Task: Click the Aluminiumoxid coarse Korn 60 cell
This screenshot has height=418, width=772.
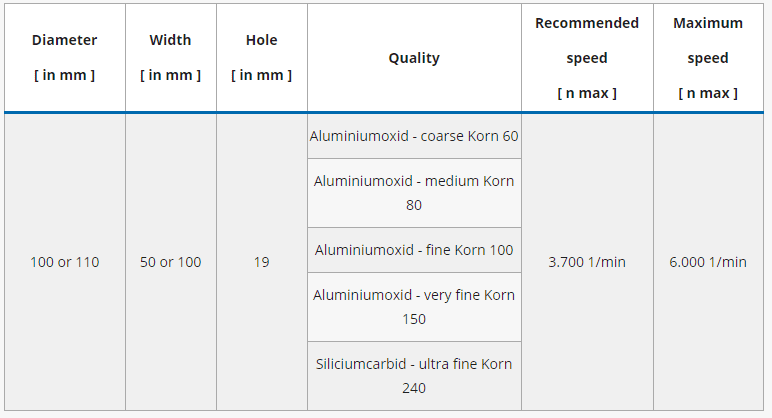Action: 414,136
